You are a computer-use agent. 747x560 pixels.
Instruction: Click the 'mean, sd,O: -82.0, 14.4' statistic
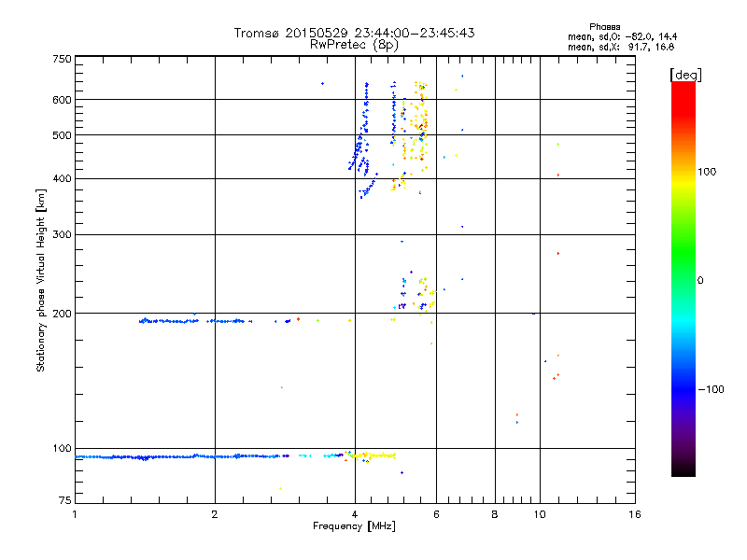pyautogui.click(x=622, y=36)
